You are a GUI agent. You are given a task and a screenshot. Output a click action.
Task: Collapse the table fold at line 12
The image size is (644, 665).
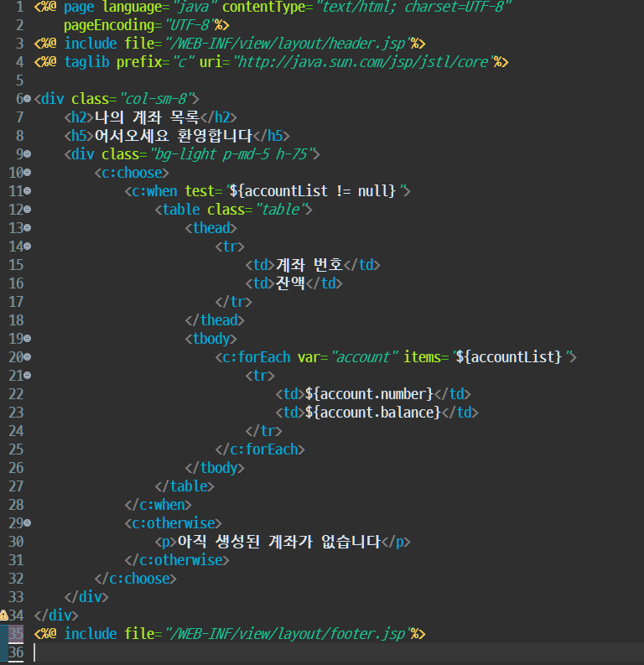(x=28, y=209)
